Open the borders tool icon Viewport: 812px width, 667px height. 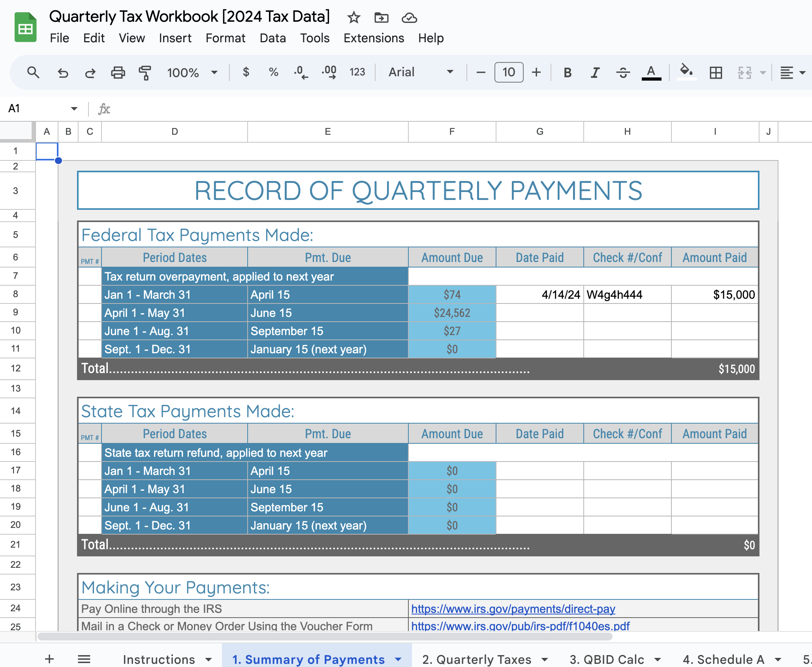point(716,73)
